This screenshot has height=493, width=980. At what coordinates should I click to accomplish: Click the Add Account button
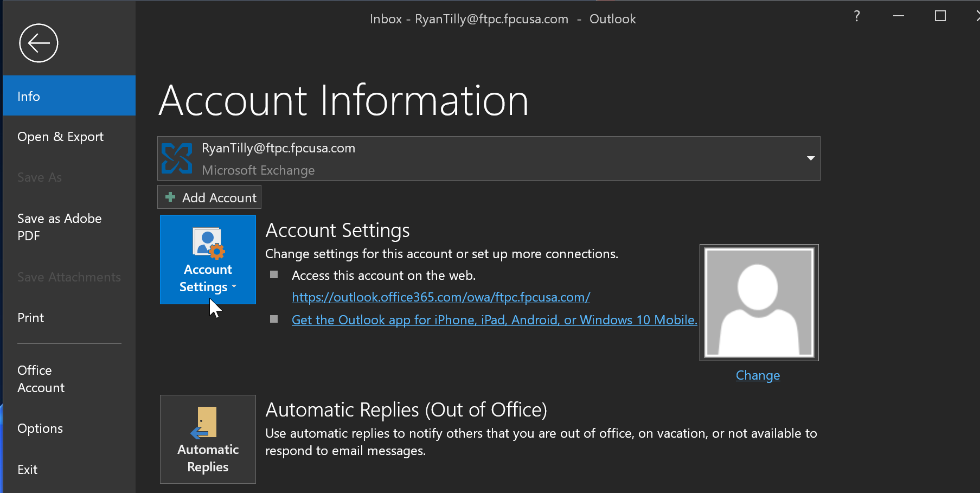tap(209, 197)
